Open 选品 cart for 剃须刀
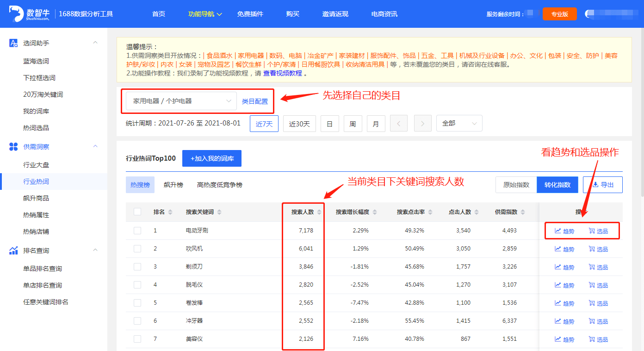Image resolution: width=644 pixels, height=351 pixels. (x=598, y=267)
